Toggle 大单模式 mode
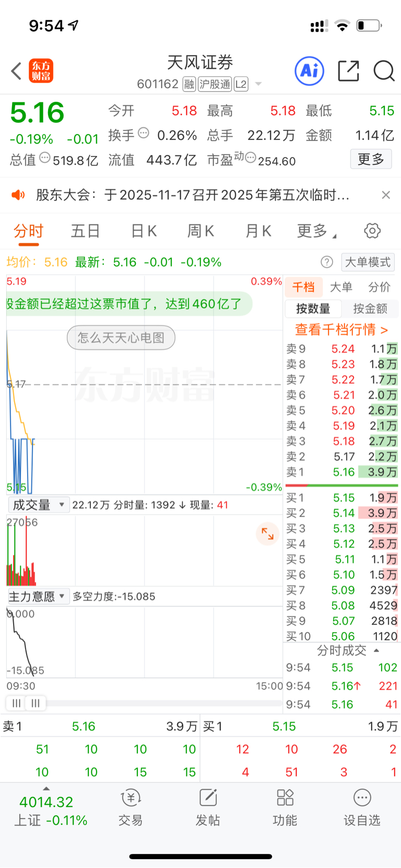The image size is (401, 868). (x=368, y=262)
